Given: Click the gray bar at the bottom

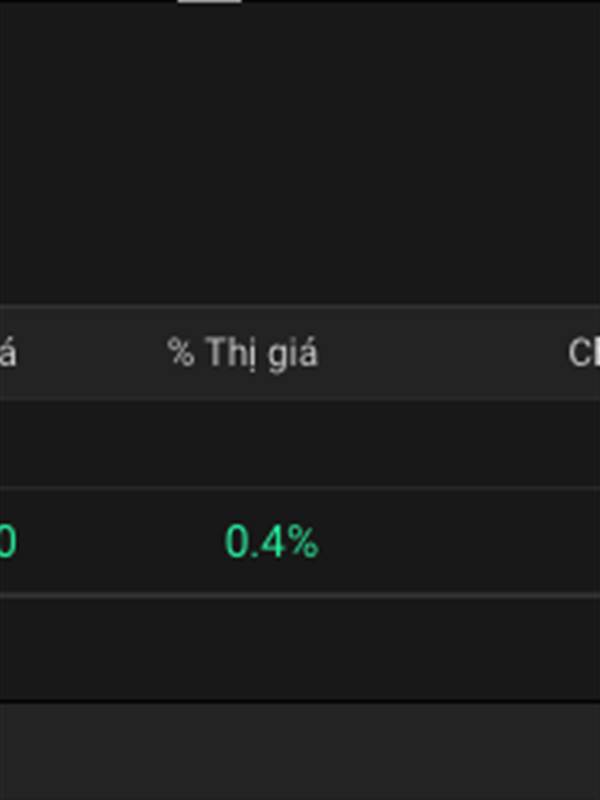Looking at the screenshot, I should [x=300, y=752].
